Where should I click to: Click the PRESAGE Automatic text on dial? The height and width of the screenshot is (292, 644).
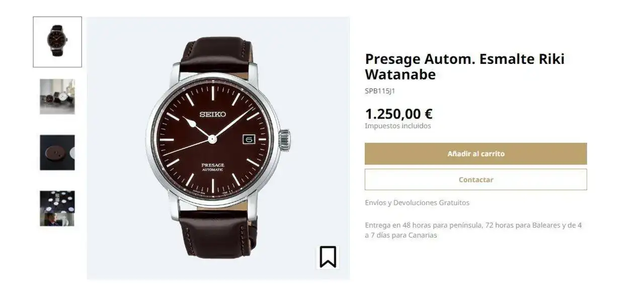[213, 167]
